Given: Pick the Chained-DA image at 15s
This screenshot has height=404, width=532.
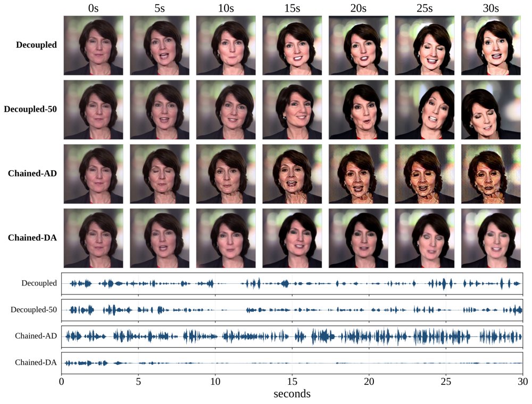Looking at the screenshot, I should point(292,238).
